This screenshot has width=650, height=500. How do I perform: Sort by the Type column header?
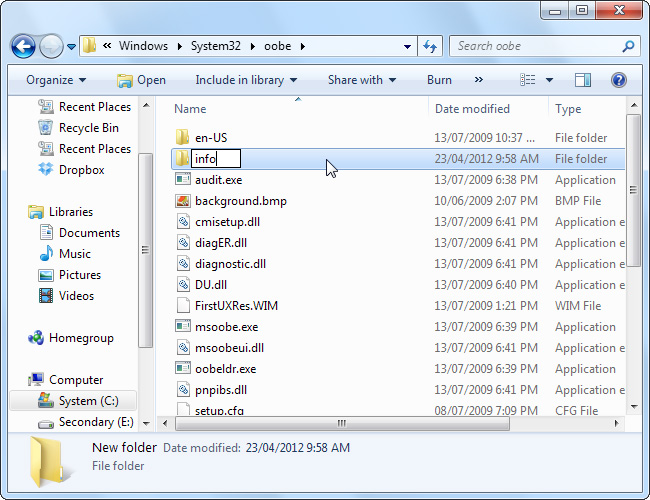point(568,109)
